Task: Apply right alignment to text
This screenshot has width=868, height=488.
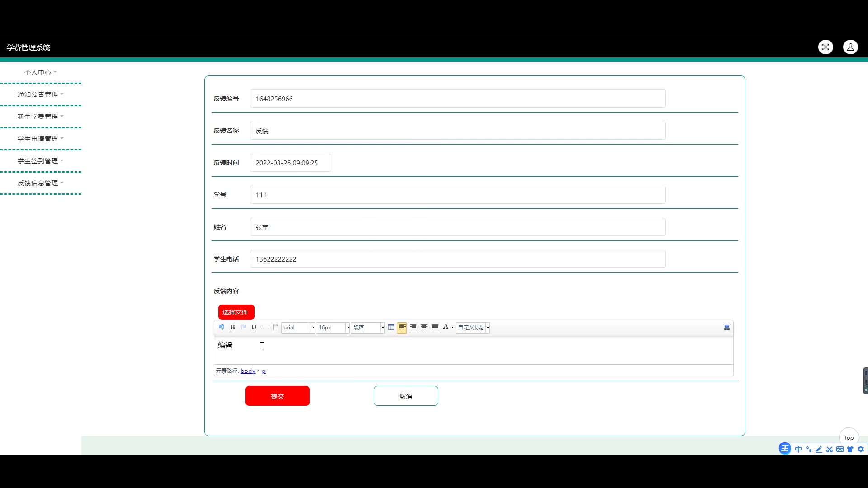Action: tap(413, 327)
